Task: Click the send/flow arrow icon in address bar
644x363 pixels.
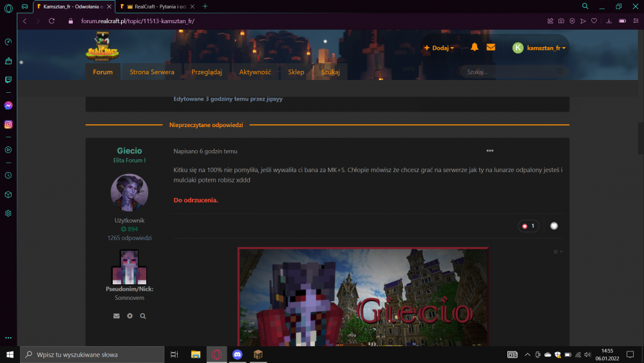Action: [583, 21]
